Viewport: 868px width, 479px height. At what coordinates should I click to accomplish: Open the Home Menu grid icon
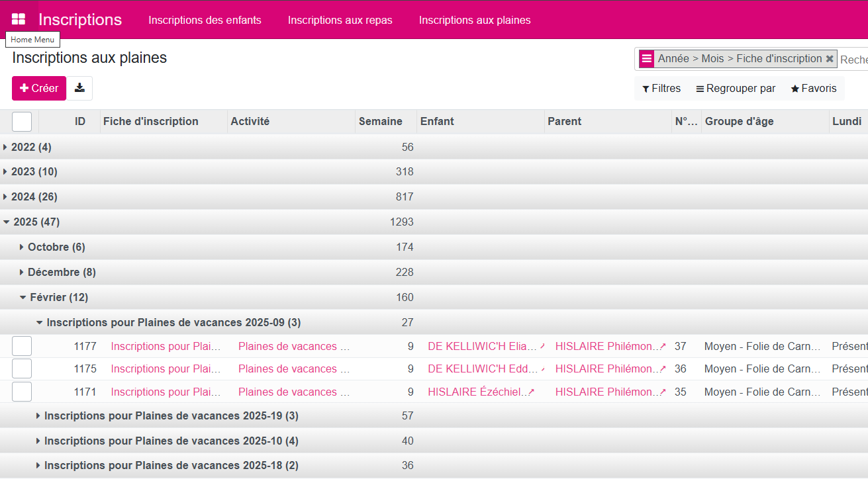tap(19, 19)
